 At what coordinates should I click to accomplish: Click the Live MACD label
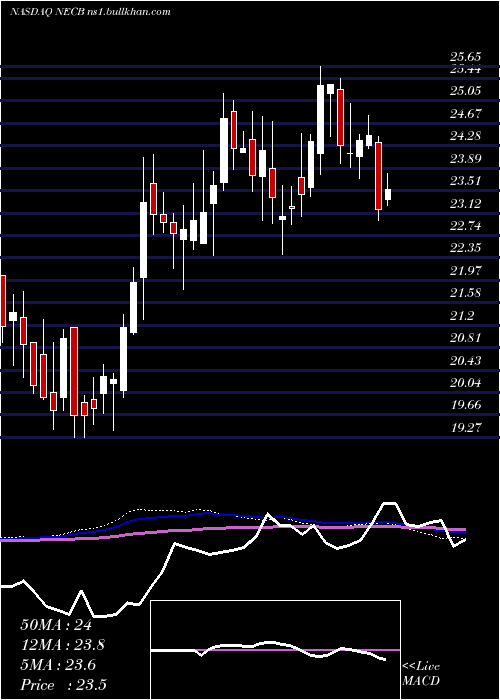421,674
